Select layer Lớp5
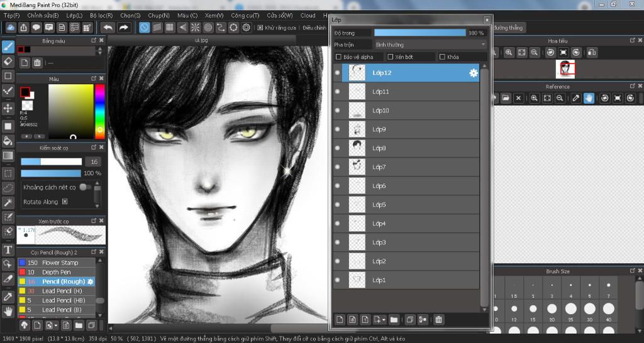Screen dimensions: 644x343 (406, 205)
